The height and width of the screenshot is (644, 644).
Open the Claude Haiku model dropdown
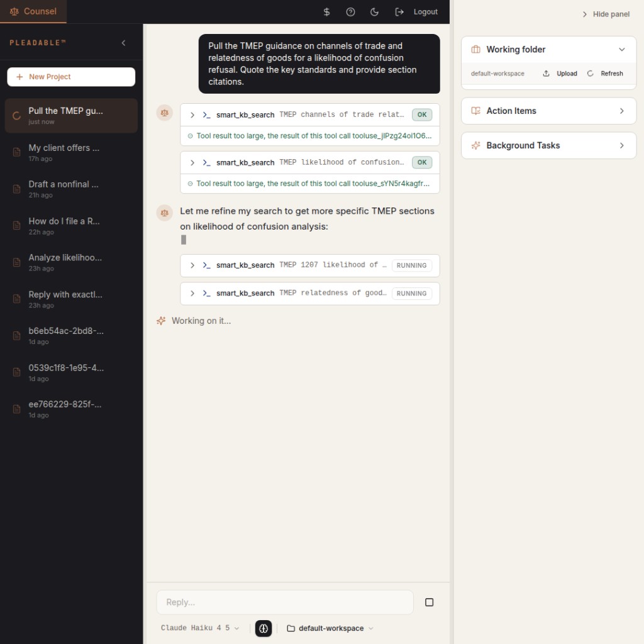click(x=197, y=628)
